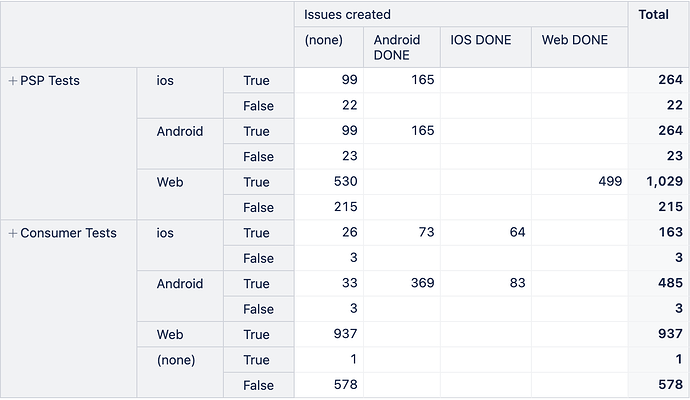This screenshot has width=690, height=400.
Task: Select the 215 PSP Web False cell
Action: click(329, 207)
